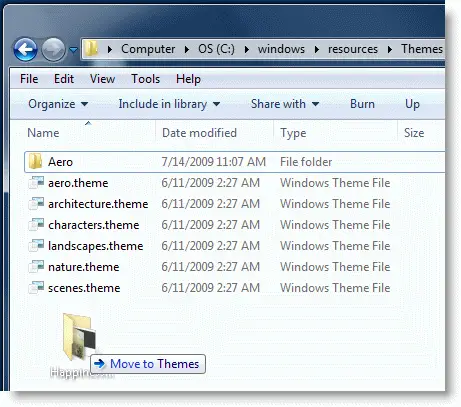This screenshot has width=461, height=407.
Task: Open the File menu
Action: coord(29,79)
